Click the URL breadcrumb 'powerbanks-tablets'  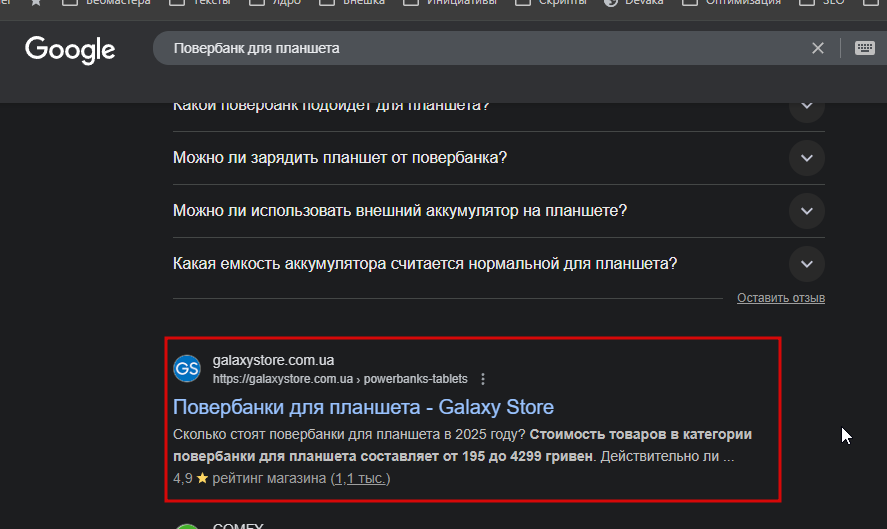point(416,379)
